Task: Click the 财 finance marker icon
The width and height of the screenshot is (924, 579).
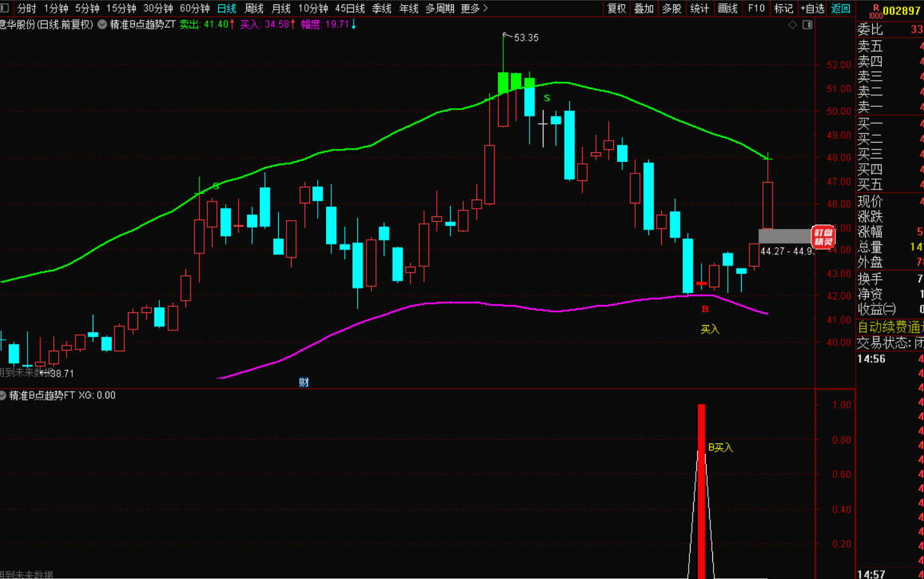Action: pos(304,382)
